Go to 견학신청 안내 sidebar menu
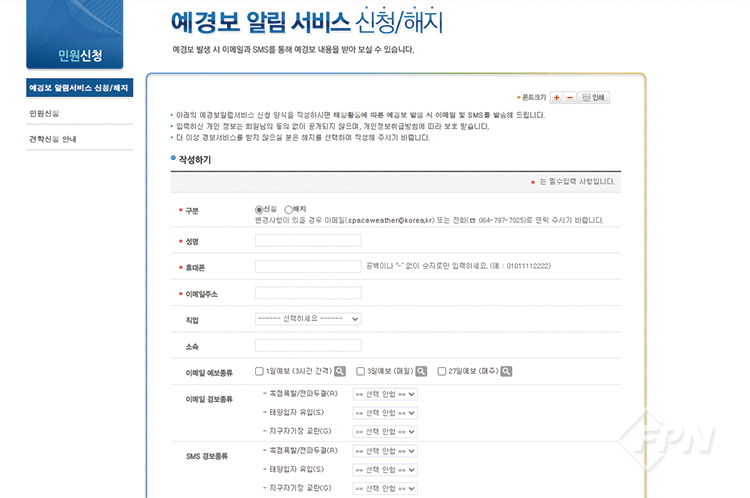Viewport: 750px width, 498px height. coord(52,139)
